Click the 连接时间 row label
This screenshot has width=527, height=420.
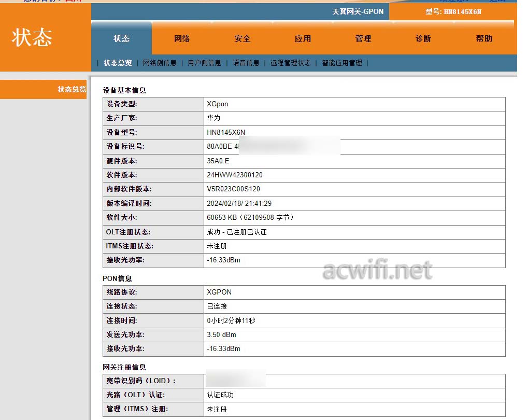click(x=122, y=320)
